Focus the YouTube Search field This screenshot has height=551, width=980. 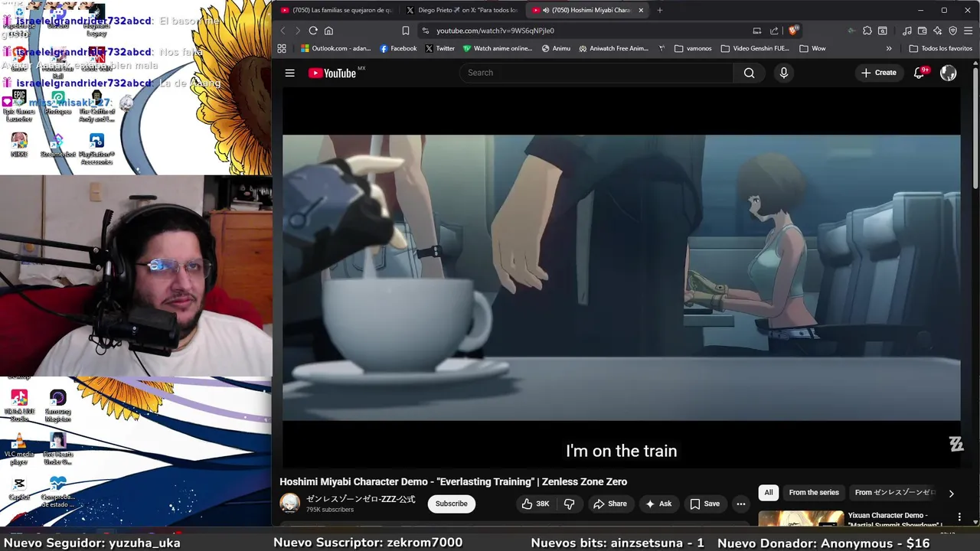point(597,73)
